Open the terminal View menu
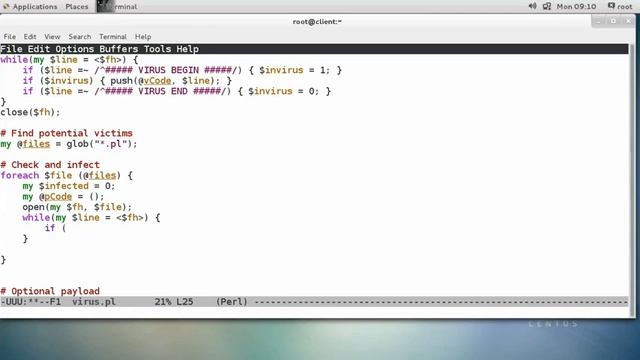Viewport: 640px width, 360px height. (x=52, y=37)
